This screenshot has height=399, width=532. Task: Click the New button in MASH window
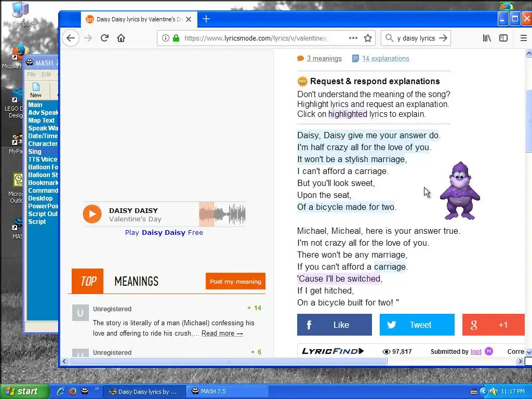(x=36, y=90)
